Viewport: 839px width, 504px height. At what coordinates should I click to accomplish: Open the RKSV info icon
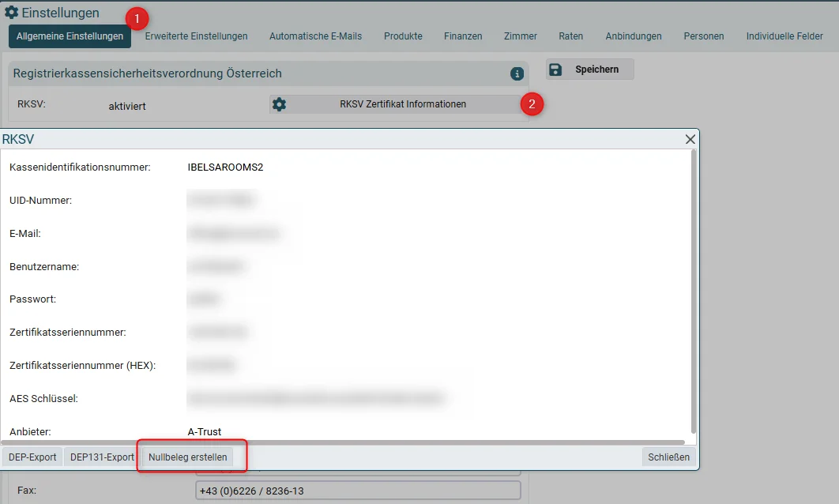coord(517,73)
